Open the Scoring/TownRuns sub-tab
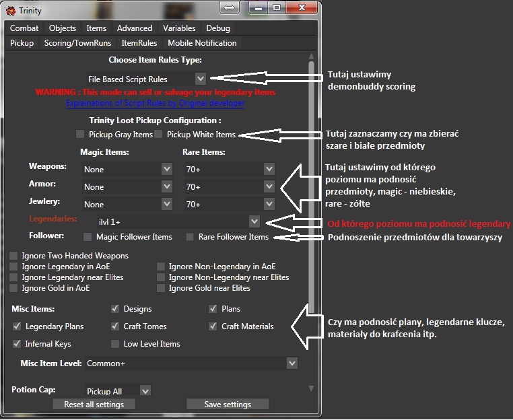This screenshot has width=513, height=420. (x=77, y=43)
